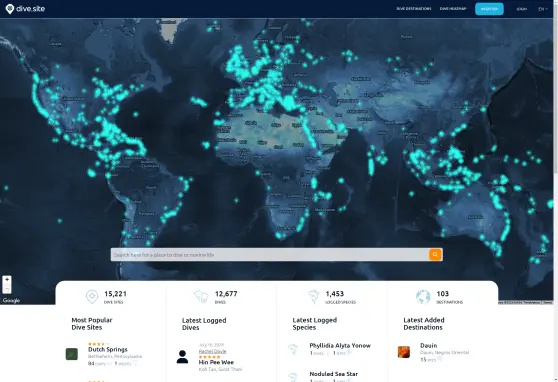Open Dive Heatmap menu item

453,9
